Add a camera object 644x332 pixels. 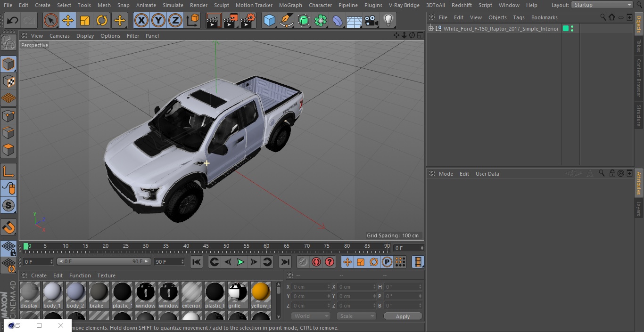pyautogui.click(x=372, y=21)
